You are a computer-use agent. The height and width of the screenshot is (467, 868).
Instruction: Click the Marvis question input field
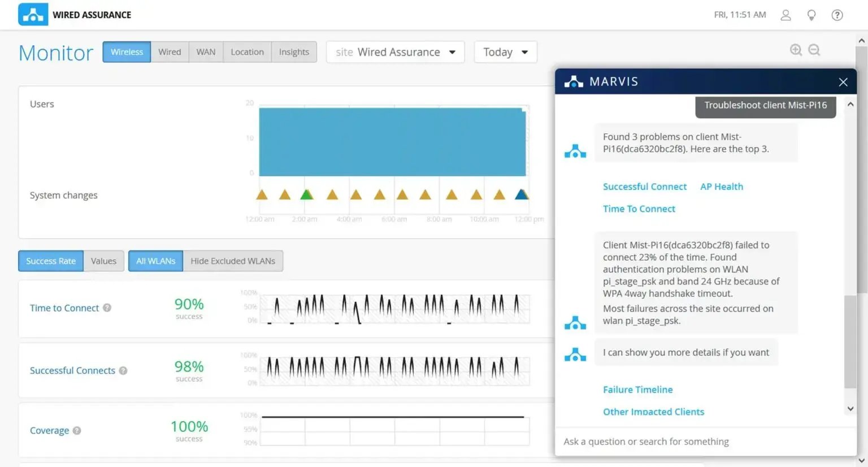point(701,442)
